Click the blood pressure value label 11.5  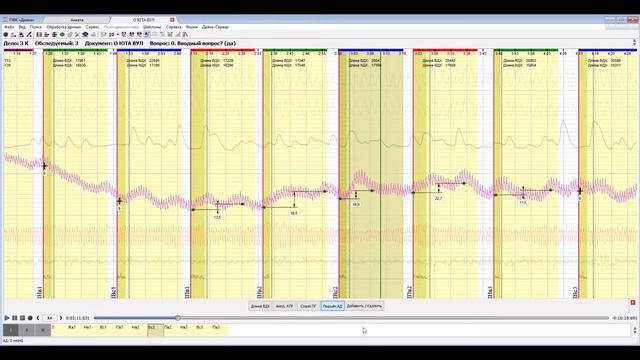click(523, 202)
